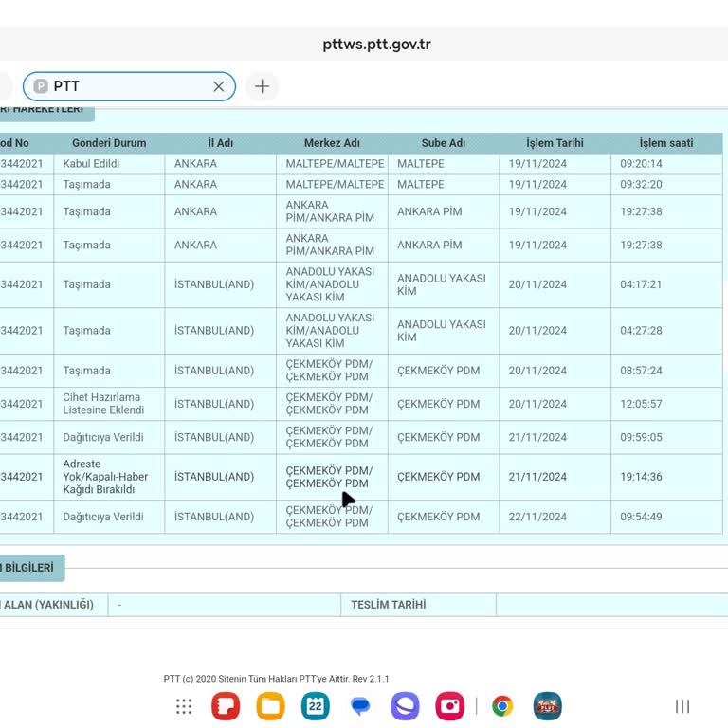Open the app drawer grid icon

point(184,706)
